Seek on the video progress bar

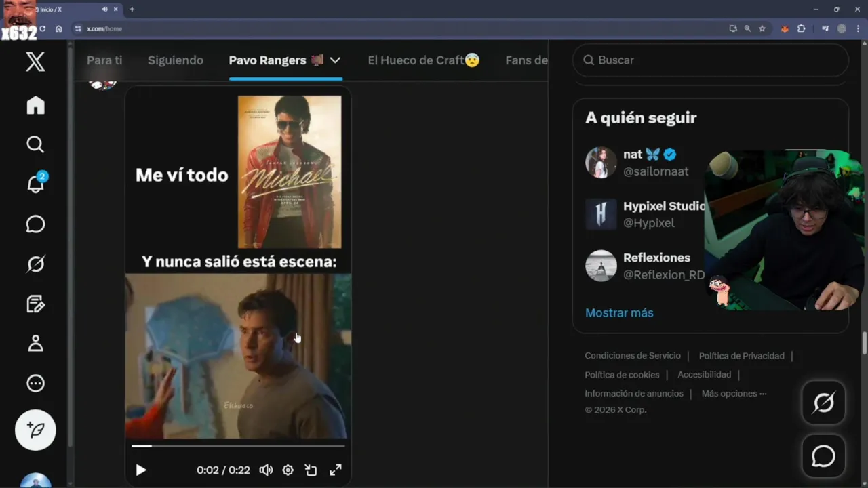point(238,446)
